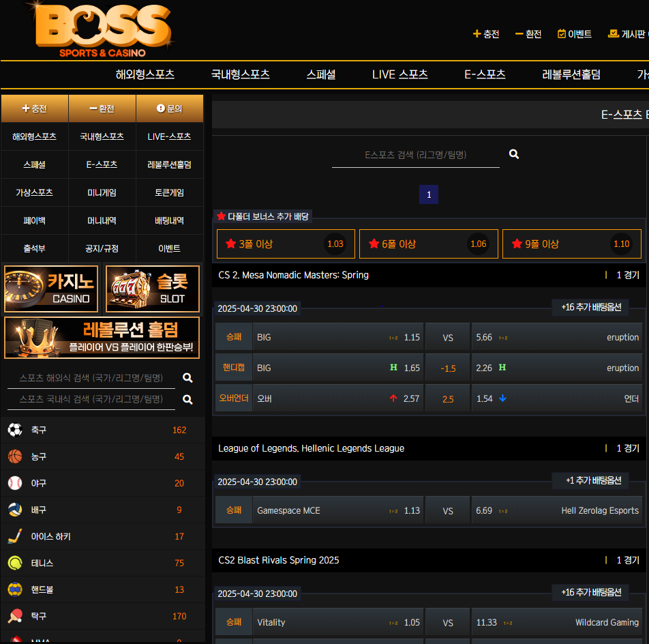Image resolution: width=649 pixels, height=644 pixels.
Task: Click the 해외식 sports search magnifier icon
Action: (x=187, y=378)
